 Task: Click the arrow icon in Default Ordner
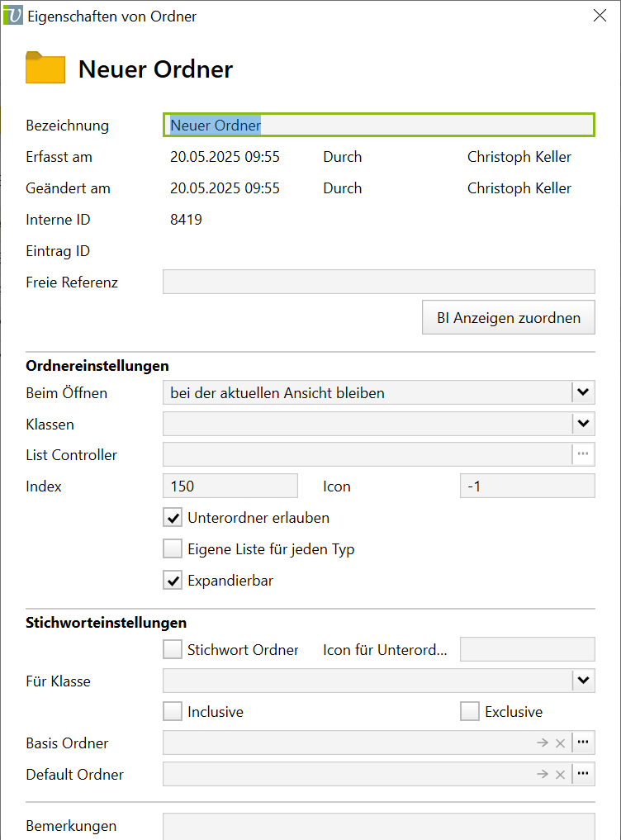point(542,775)
